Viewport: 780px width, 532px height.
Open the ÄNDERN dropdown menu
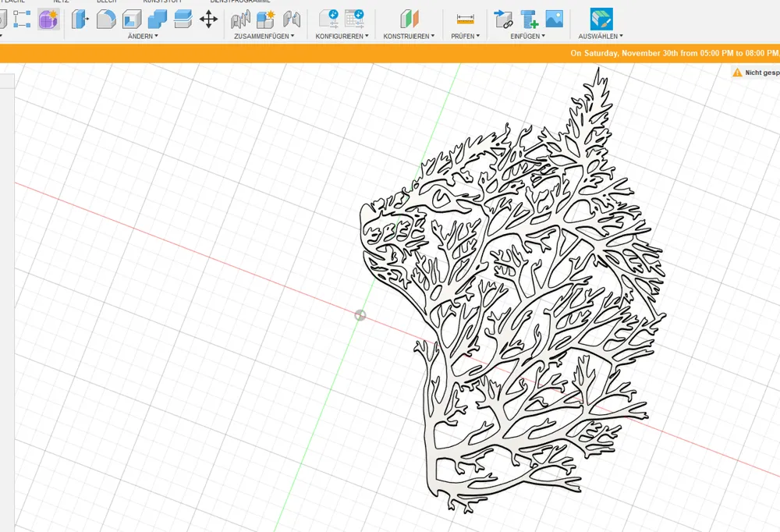click(x=143, y=37)
